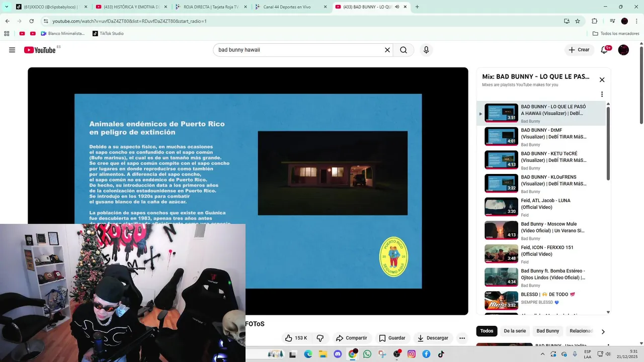Viewport: 644px width, 362px height.
Task: Open a new browser tab
Action: point(417,7)
